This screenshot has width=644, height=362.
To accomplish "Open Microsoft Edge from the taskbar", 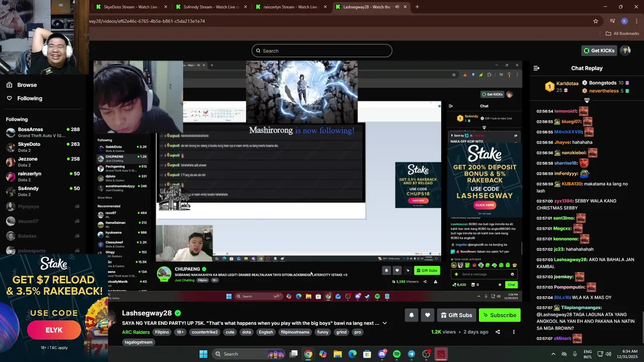I will [352, 354].
